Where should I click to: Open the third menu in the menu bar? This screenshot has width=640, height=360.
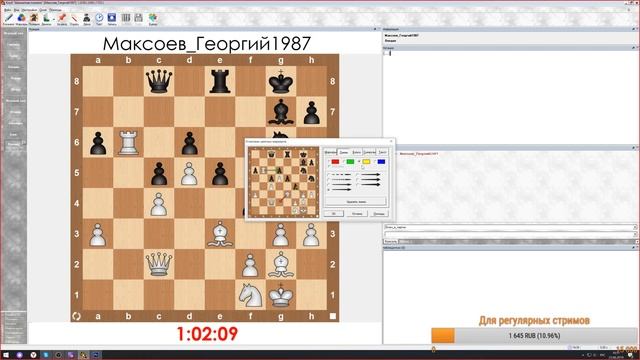(x=29, y=10)
